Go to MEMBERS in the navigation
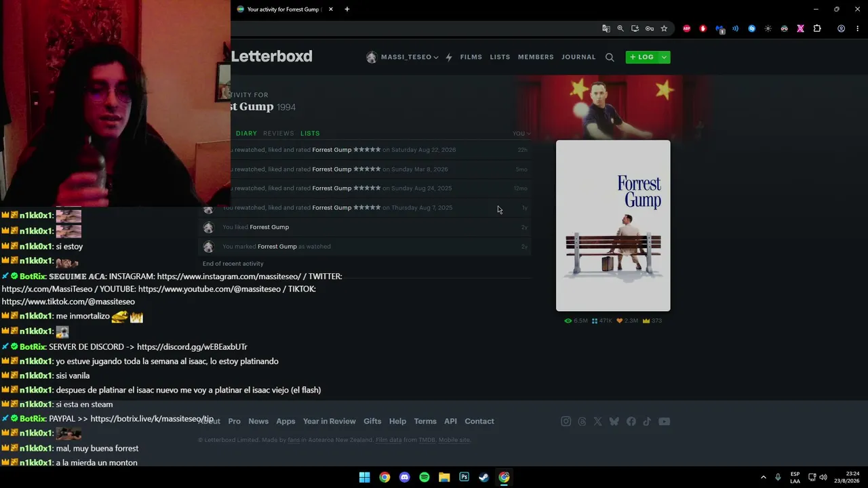The height and width of the screenshot is (488, 868). coord(536,58)
